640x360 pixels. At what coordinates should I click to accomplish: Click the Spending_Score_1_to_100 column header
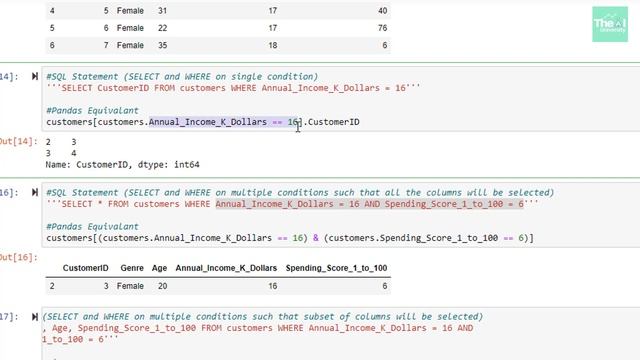(x=336, y=268)
